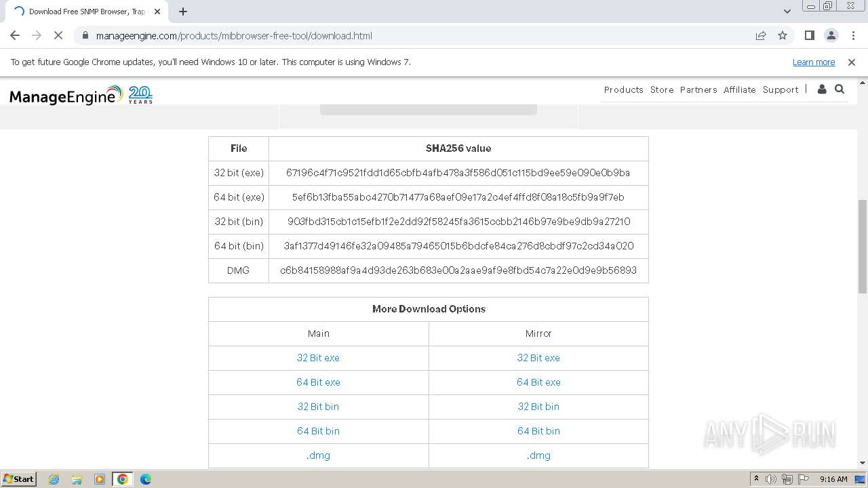
Task: Open File Explorer from taskbar
Action: click(x=77, y=479)
